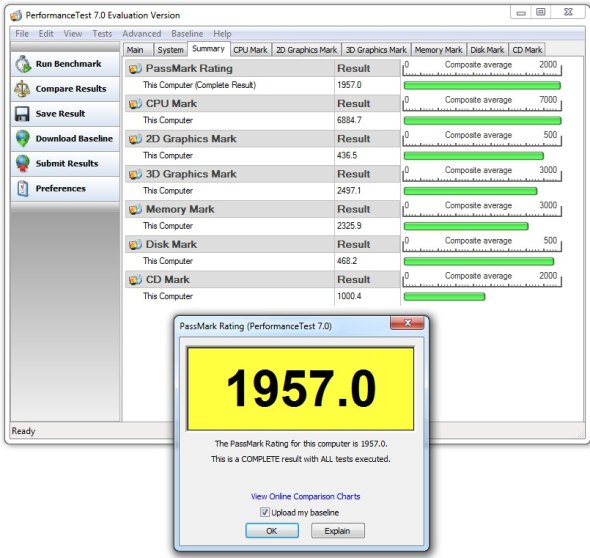Click the Explain button
Viewport: 590px width, 558px height.
[338, 531]
